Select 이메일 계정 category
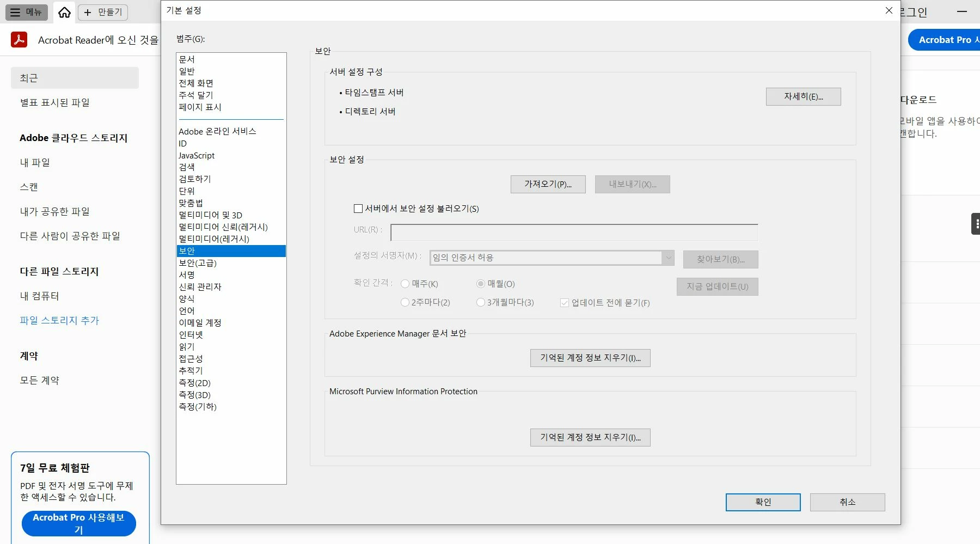980x544 pixels. tap(231, 323)
